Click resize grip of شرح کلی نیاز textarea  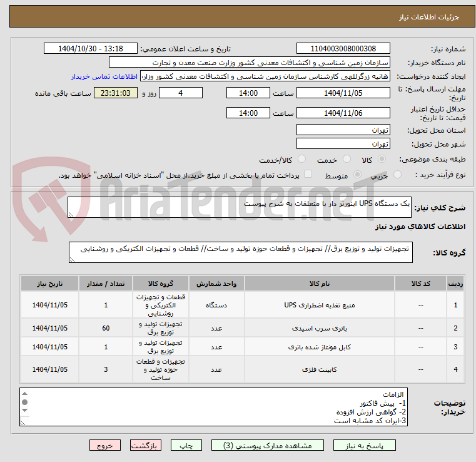71,215
